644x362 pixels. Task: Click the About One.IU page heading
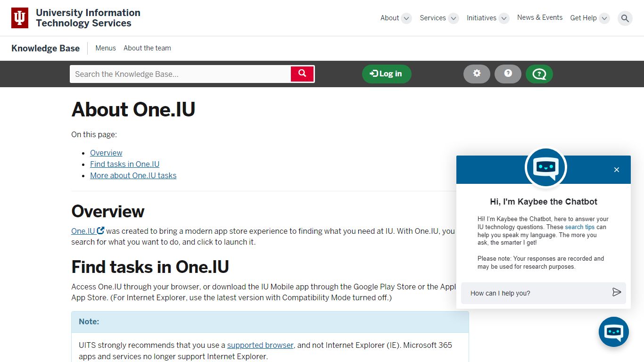point(133,109)
